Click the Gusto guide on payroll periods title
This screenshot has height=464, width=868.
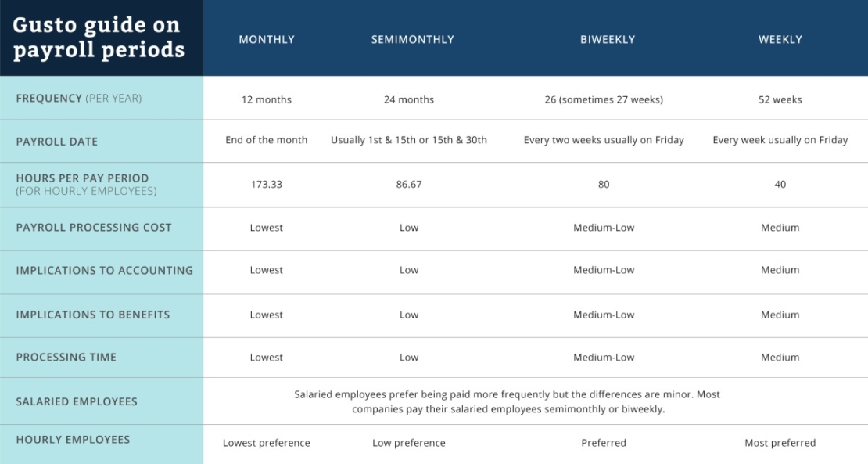[x=99, y=38]
